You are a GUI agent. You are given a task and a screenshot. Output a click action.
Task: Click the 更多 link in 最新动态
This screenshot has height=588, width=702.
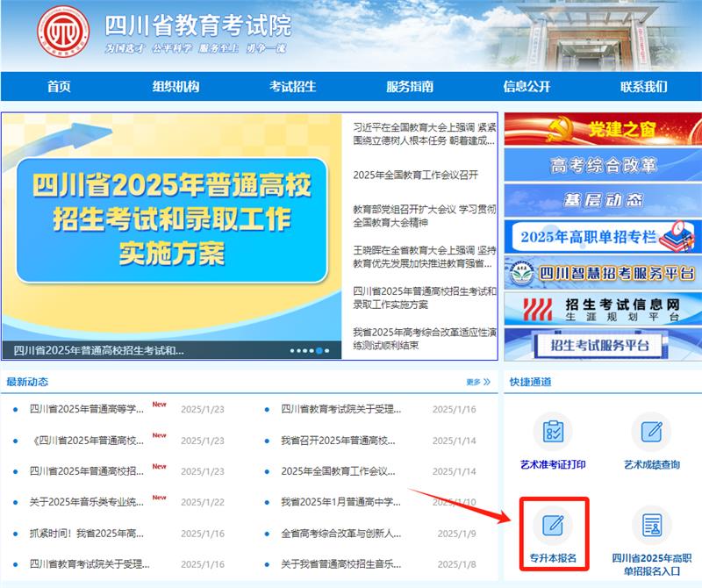(478, 382)
